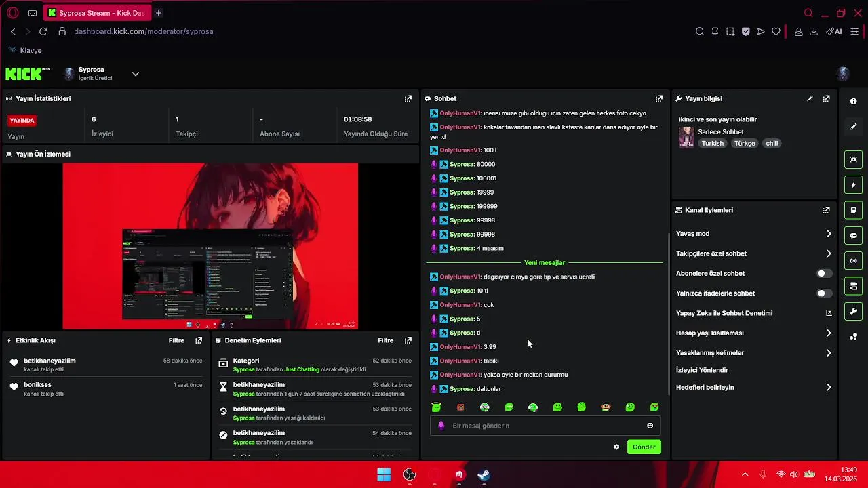
Task: Pop out the Yayın İstatistikleri panel
Action: pyautogui.click(x=408, y=98)
